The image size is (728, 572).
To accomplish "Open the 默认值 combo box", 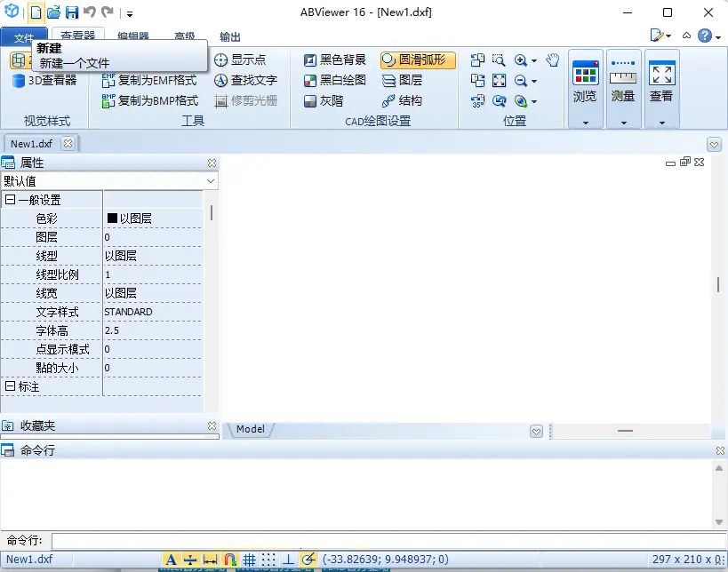I will tap(109, 181).
